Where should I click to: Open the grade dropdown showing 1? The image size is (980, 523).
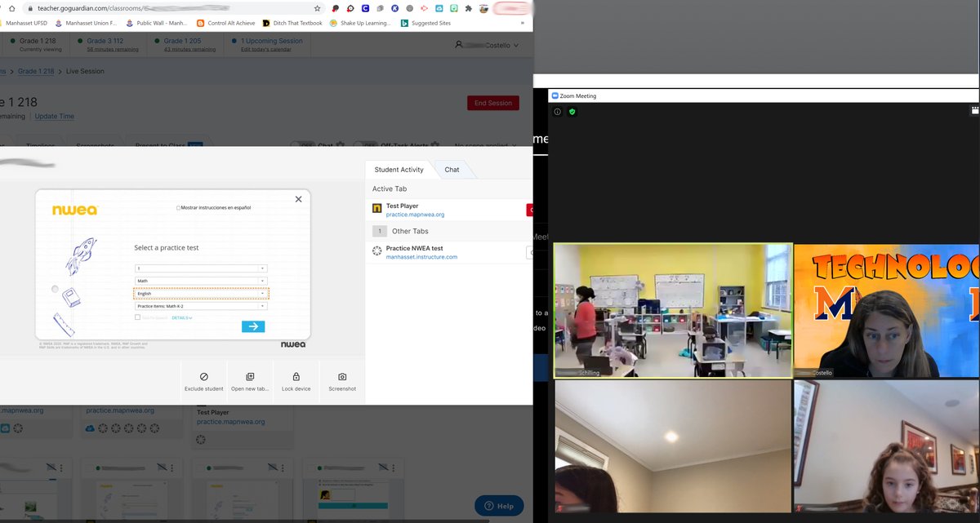click(x=201, y=268)
